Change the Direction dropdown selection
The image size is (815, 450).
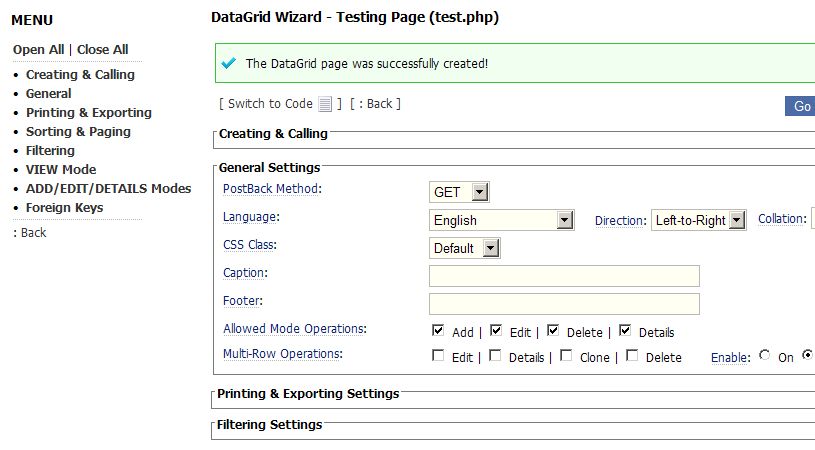coord(699,220)
